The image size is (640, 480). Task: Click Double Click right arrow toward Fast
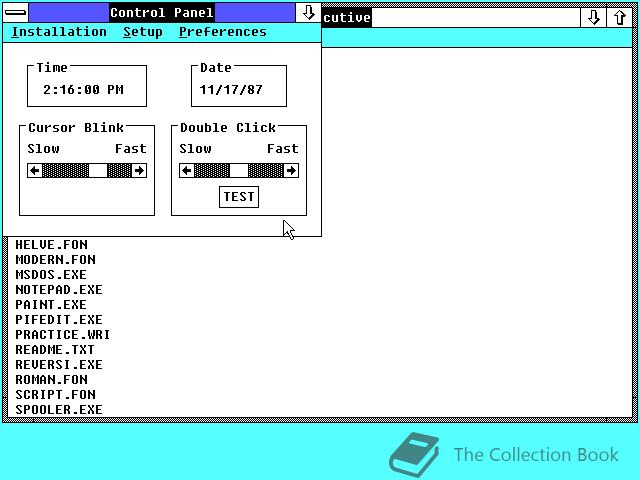coord(291,170)
